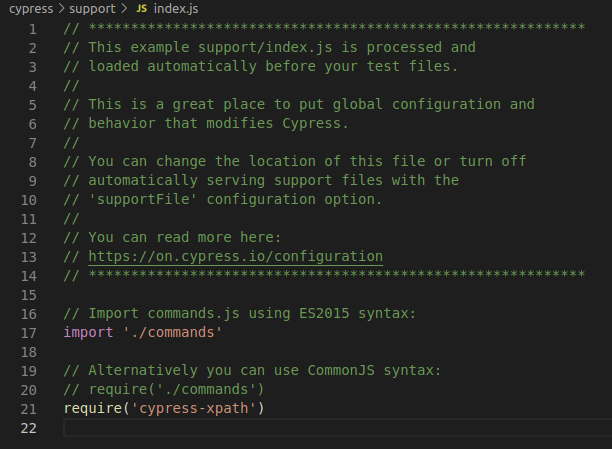This screenshot has height=449, width=612.
Task: Place cursor in blank line 18
Action: tap(337, 352)
